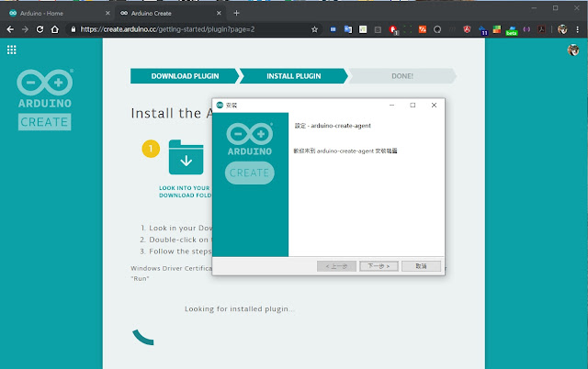Open the orange striped square extension
588x369 pixels.
[423, 29]
